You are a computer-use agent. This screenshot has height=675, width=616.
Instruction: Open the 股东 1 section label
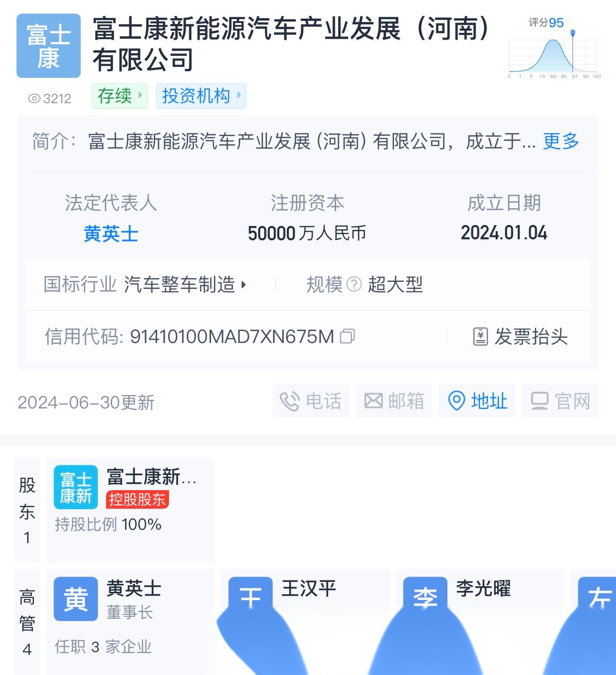click(27, 510)
